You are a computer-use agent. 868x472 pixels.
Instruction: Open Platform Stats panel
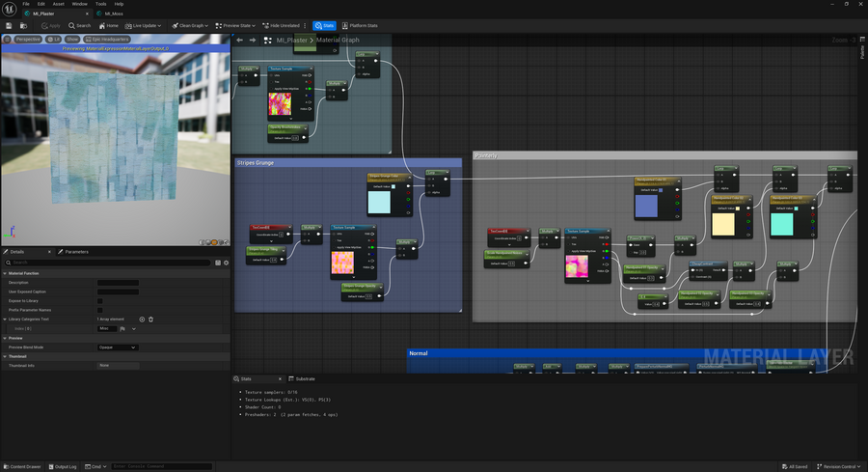pyautogui.click(x=360, y=25)
